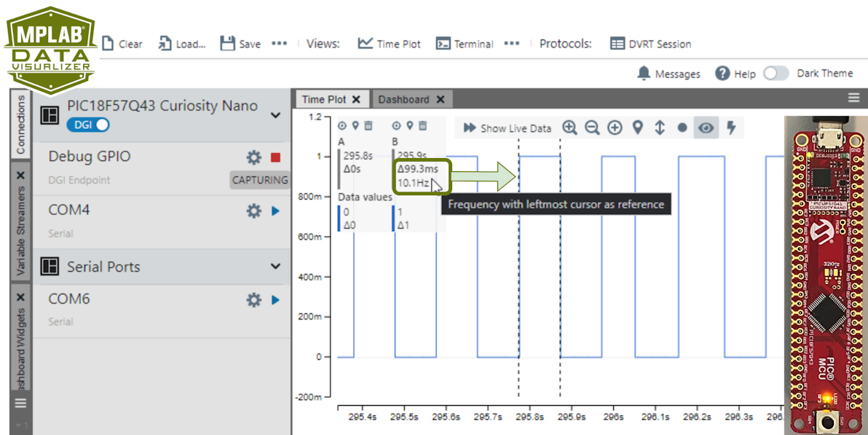Zoom in on the time plot
Viewport: 868px width, 435px height.
[569, 128]
